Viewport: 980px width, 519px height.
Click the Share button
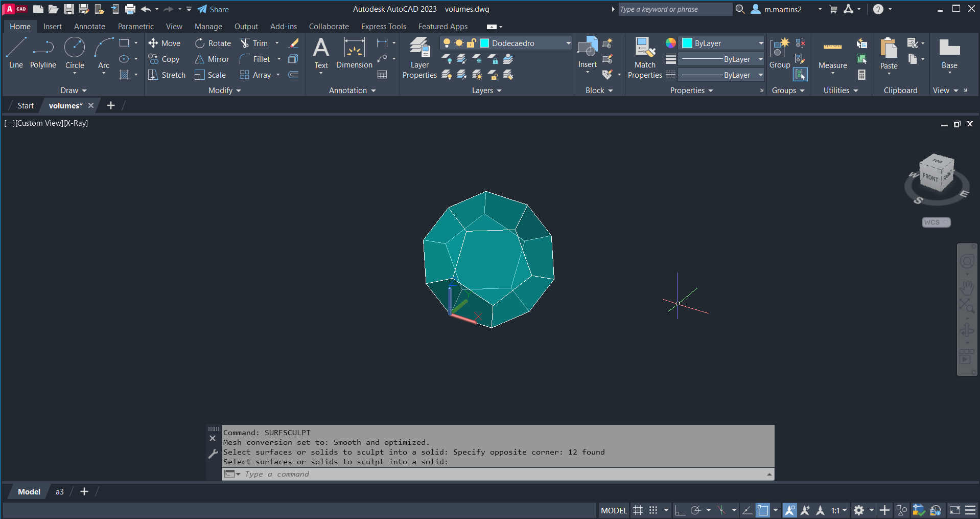[213, 9]
